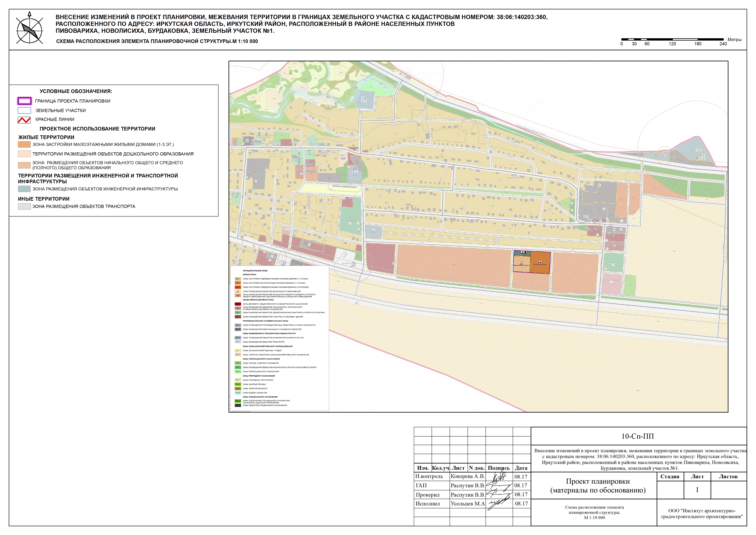Image resolution: width=756 pixels, height=535 pixels.
Task: Click the ОД-1 dark red swatch
Action: [238, 304]
